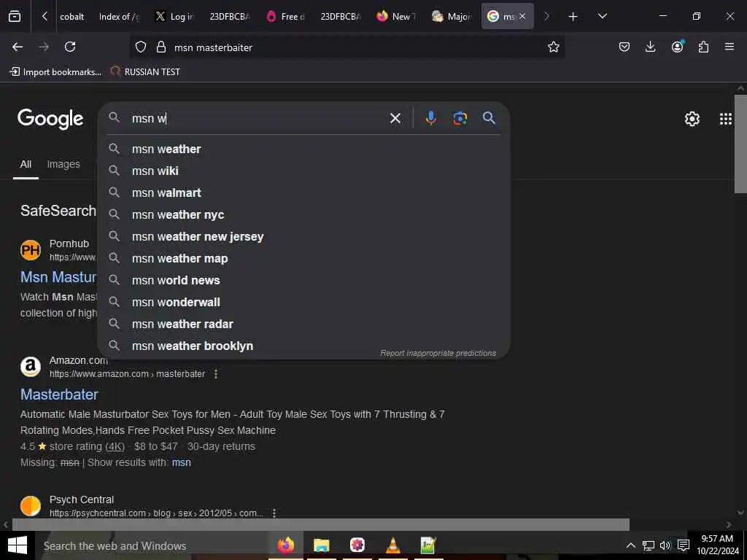Open the Action Center notifications icon
The image size is (747, 560).
pyautogui.click(x=683, y=545)
